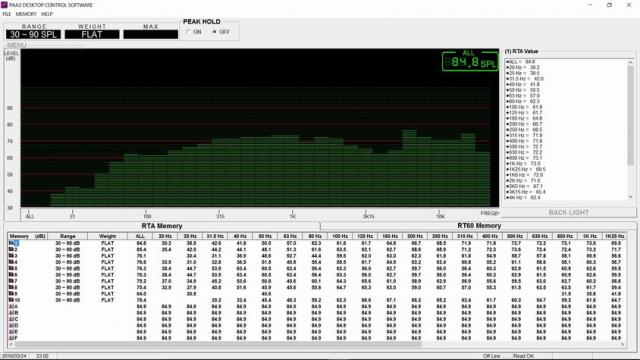Image resolution: width=640 pixels, height=360 pixels.
Task: Open the MEMORY menu
Action: coord(26,14)
